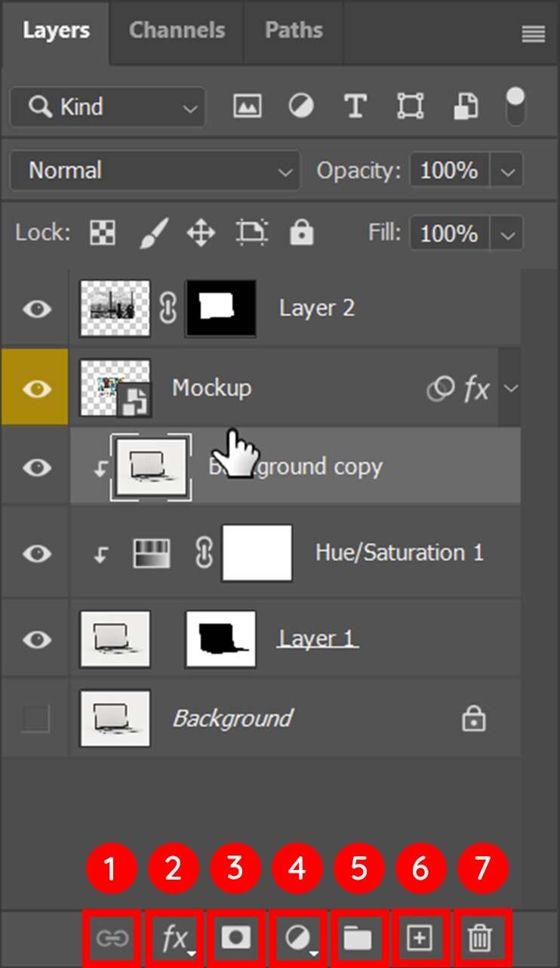Select the Background layer name

[x=232, y=718]
